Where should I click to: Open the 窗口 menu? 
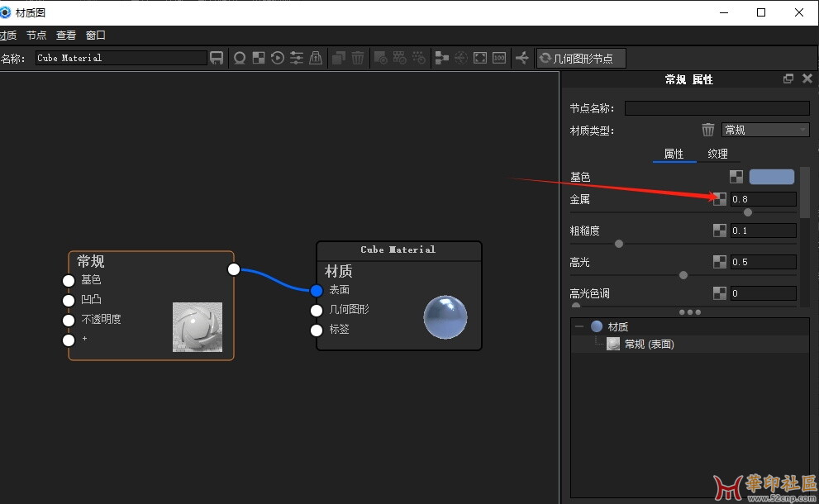(96, 35)
